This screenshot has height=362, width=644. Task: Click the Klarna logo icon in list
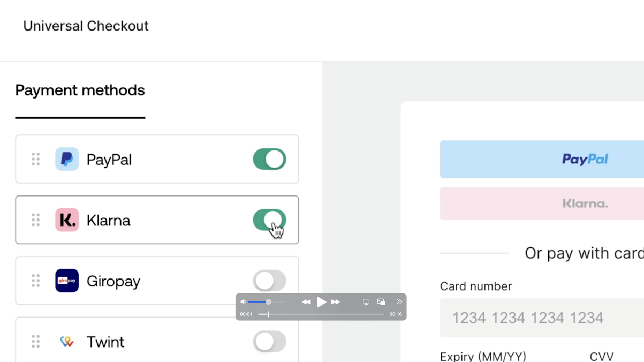67,220
